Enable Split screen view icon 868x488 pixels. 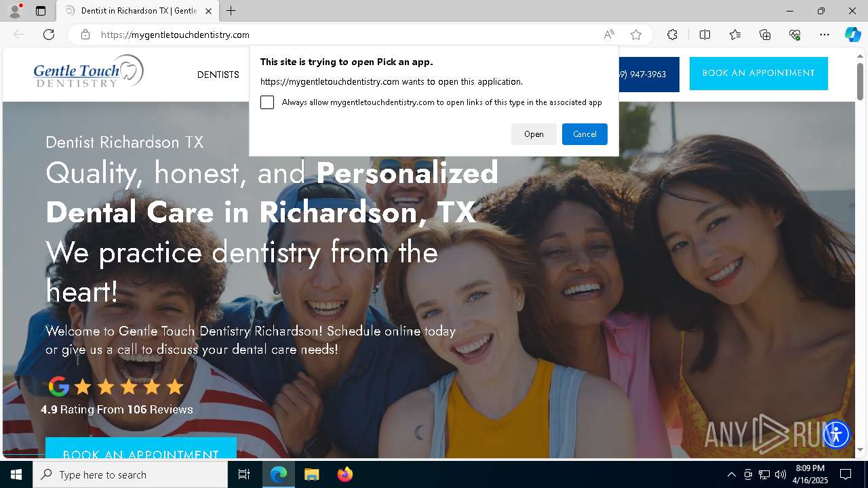click(x=705, y=35)
